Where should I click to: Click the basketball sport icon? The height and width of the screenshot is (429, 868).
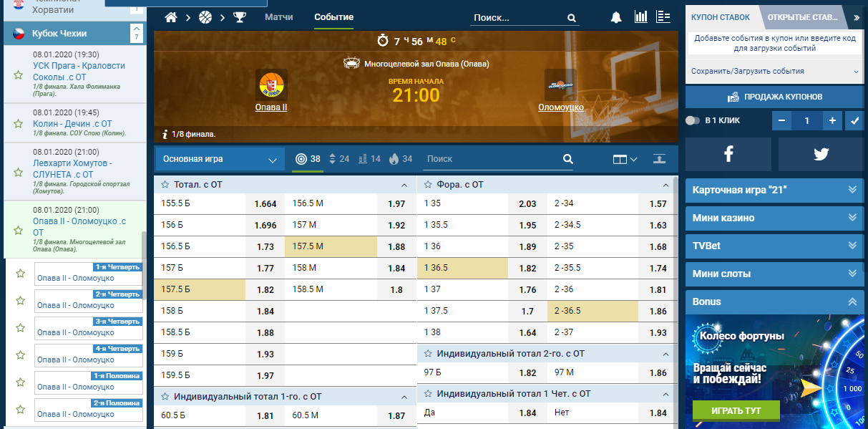coord(205,17)
